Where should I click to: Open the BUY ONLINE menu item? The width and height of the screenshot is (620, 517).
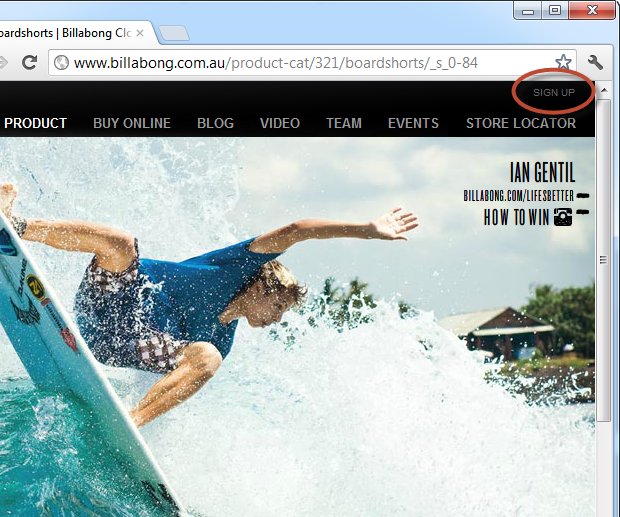(132, 123)
